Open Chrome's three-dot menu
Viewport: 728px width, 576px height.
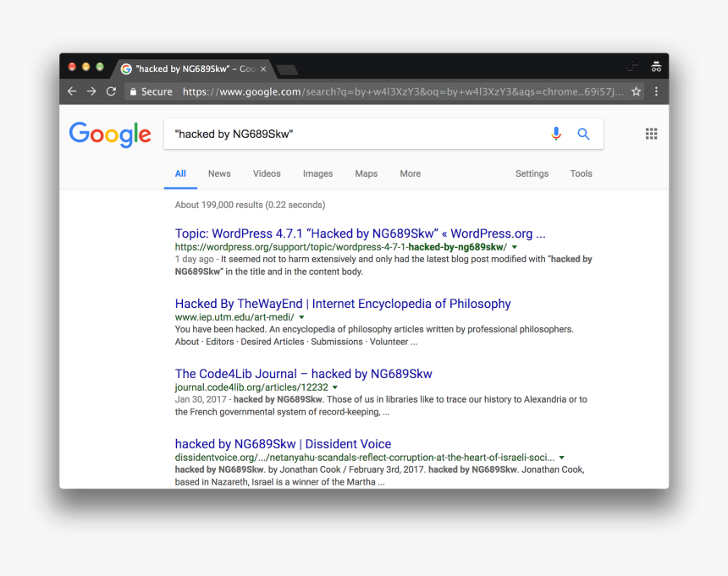(x=656, y=91)
